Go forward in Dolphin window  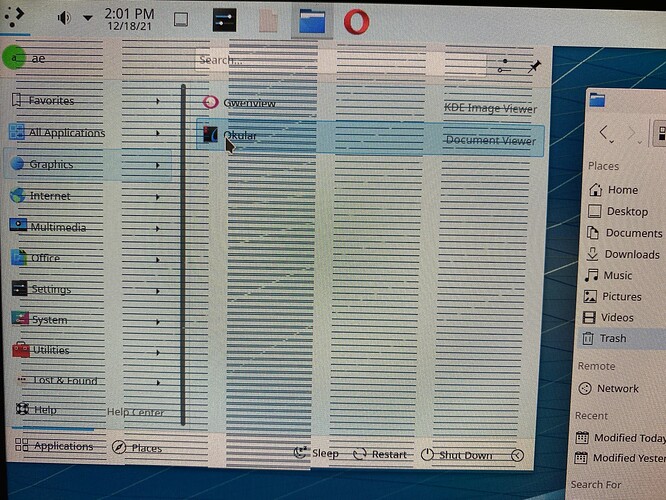(x=634, y=134)
